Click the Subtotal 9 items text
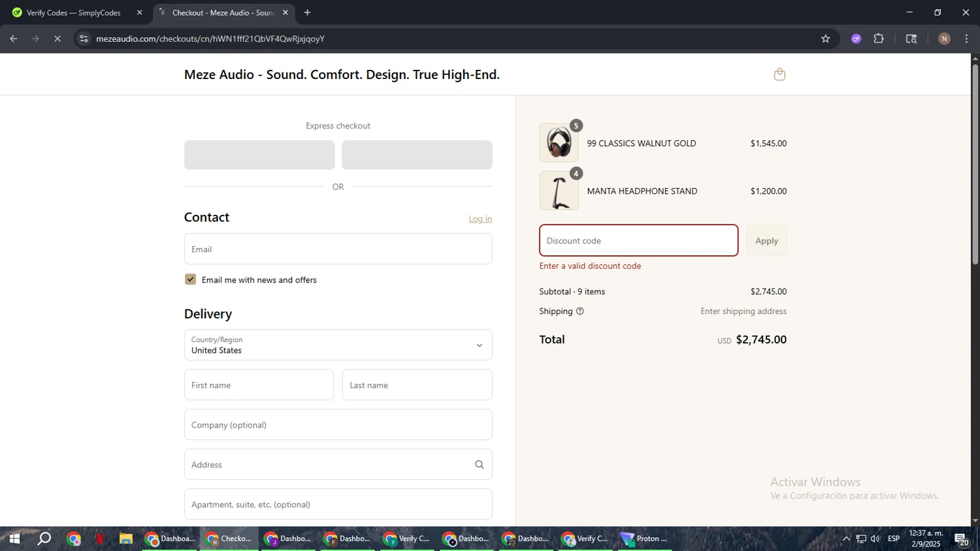The width and height of the screenshot is (980, 551). coord(572,292)
